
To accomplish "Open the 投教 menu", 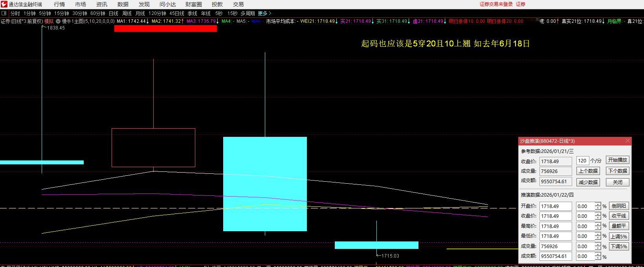I will (x=217, y=4).
